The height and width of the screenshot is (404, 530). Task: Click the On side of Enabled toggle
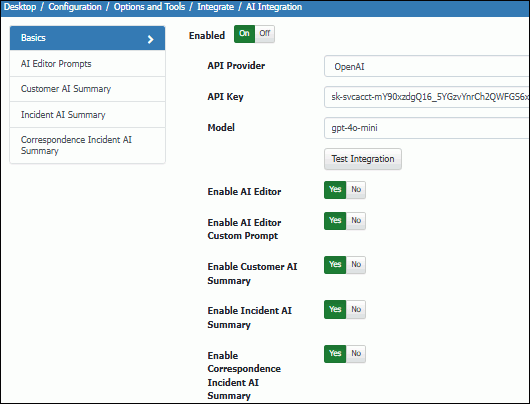[x=244, y=34]
